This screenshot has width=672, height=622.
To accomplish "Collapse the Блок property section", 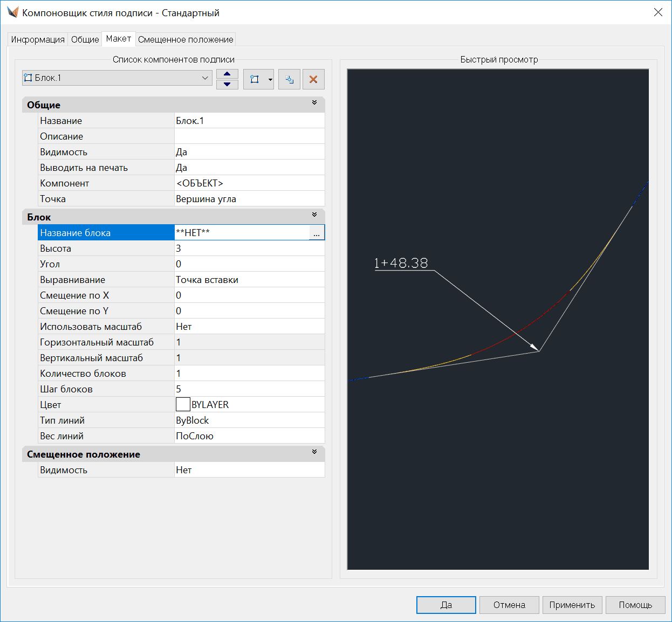I will click(x=314, y=215).
